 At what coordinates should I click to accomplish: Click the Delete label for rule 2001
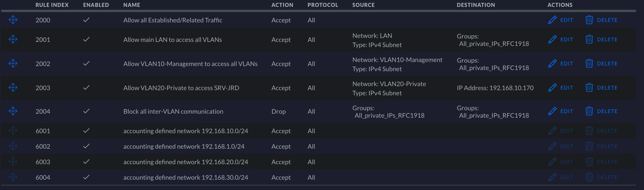pyautogui.click(x=607, y=40)
